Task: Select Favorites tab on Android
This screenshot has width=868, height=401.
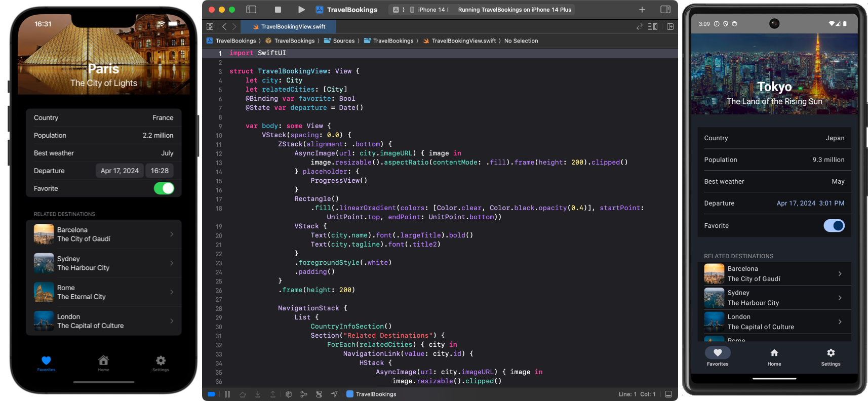Action: 718,356
